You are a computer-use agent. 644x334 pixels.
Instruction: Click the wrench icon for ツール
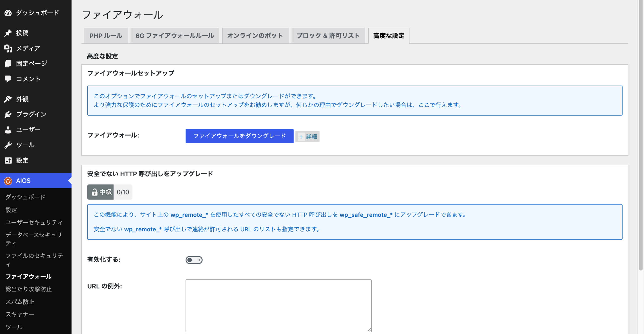pyautogui.click(x=8, y=145)
